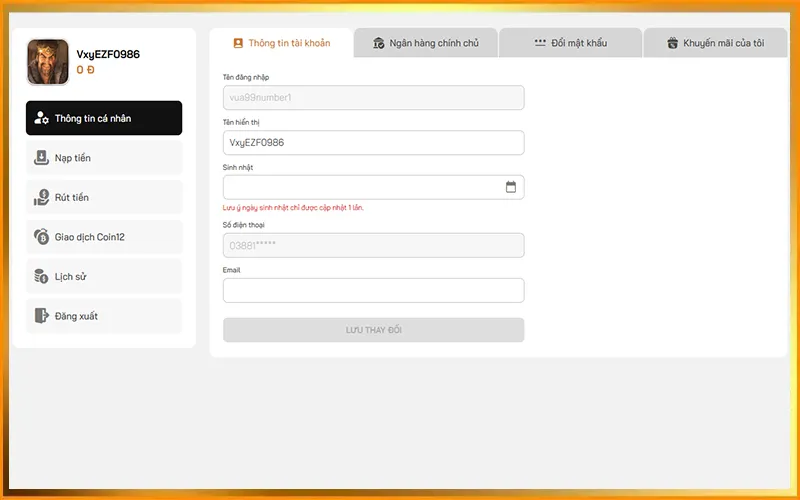Screen dimensions: 800x500
Task: Click the Coin12 bitcoin icon
Action: (x=41, y=237)
